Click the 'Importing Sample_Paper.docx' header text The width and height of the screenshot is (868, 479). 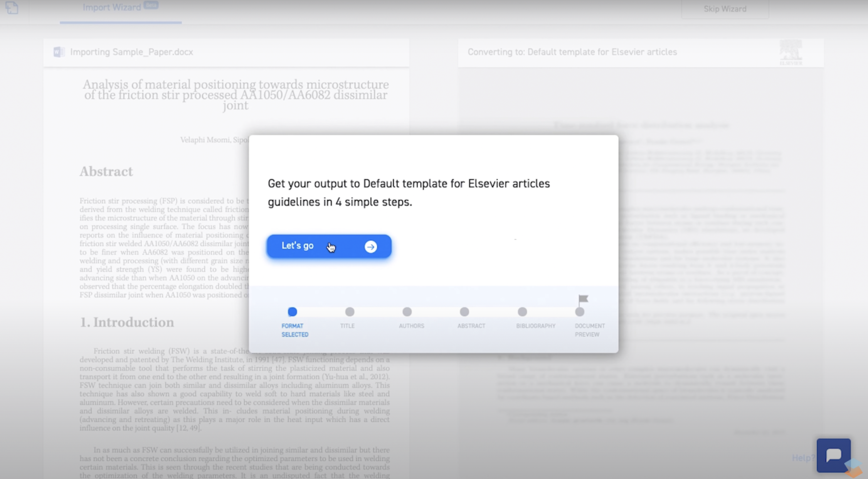click(131, 52)
